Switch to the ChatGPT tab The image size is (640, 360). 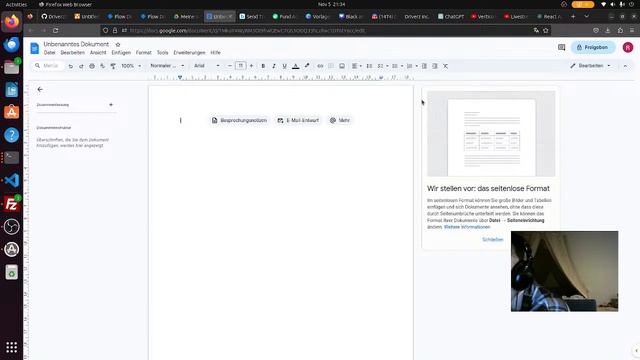click(x=451, y=17)
